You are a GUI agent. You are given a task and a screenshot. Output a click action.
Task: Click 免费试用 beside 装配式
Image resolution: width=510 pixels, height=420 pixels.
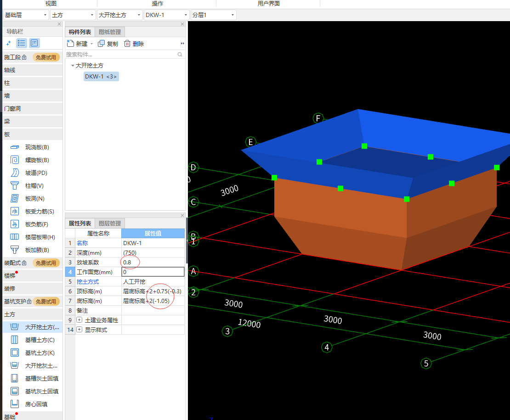[46, 263]
